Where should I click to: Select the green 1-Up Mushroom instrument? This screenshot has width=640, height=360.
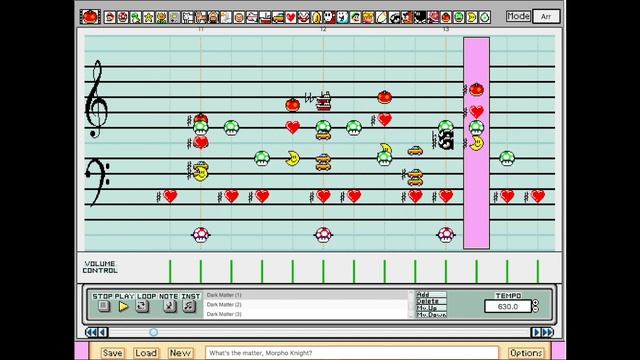point(459,17)
